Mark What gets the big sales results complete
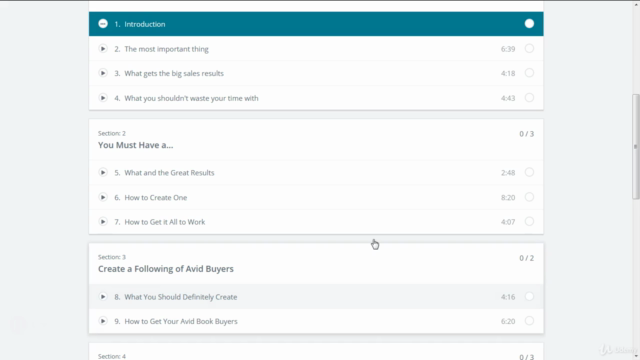 (x=529, y=73)
